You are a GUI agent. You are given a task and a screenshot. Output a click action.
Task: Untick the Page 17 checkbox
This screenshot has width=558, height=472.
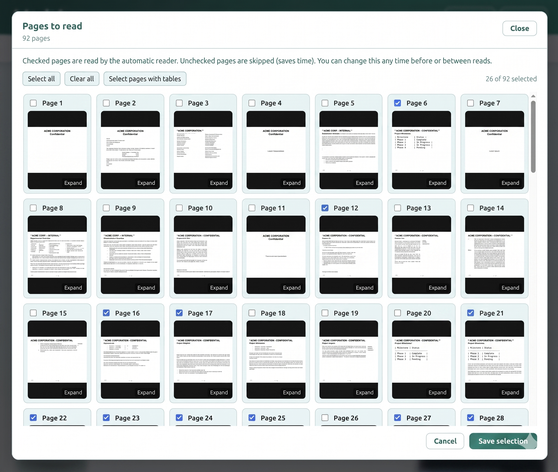coord(179,313)
